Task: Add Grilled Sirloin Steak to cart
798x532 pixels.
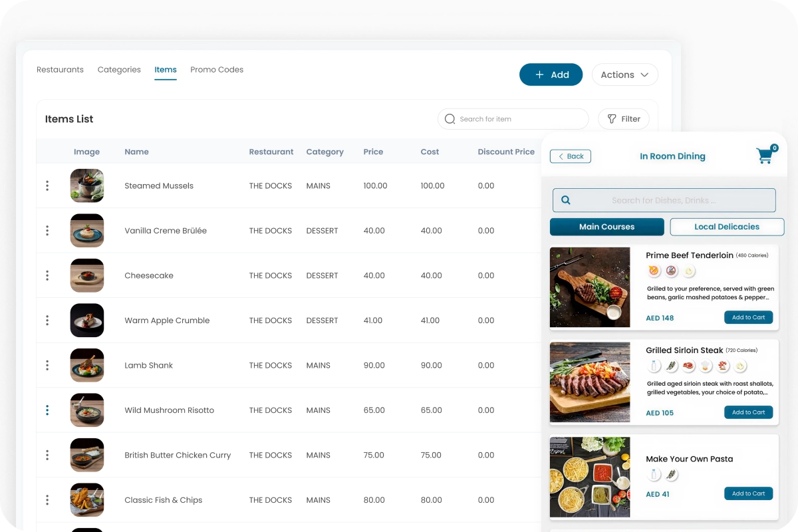Action: 748,412
